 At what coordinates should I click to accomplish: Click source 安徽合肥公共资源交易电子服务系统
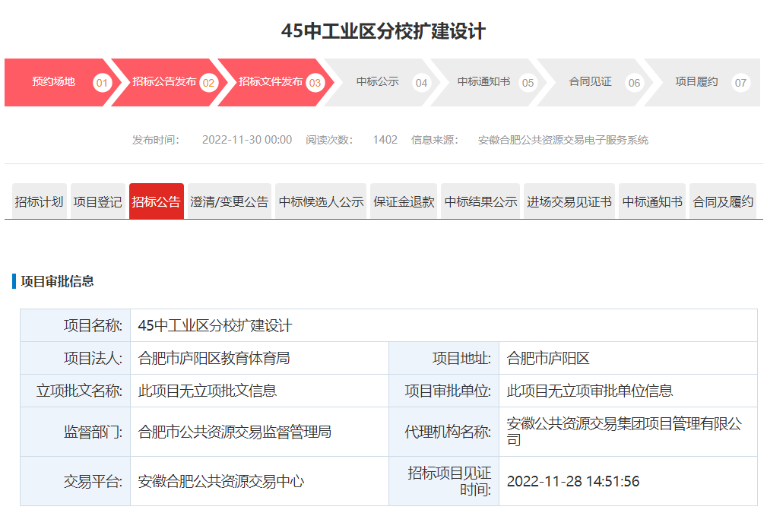[x=563, y=140]
